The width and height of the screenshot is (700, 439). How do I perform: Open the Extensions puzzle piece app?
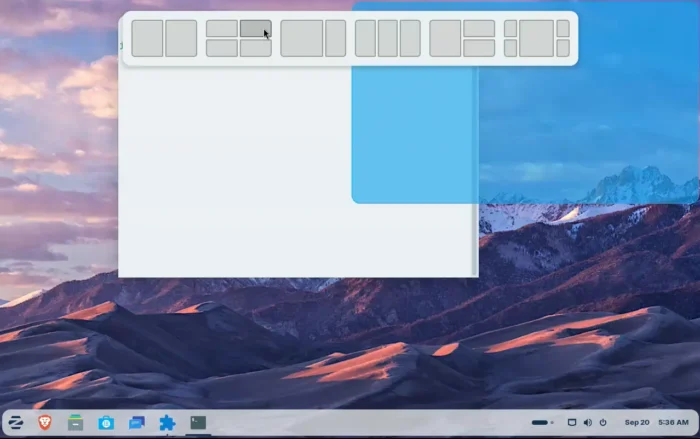click(x=167, y=423)
